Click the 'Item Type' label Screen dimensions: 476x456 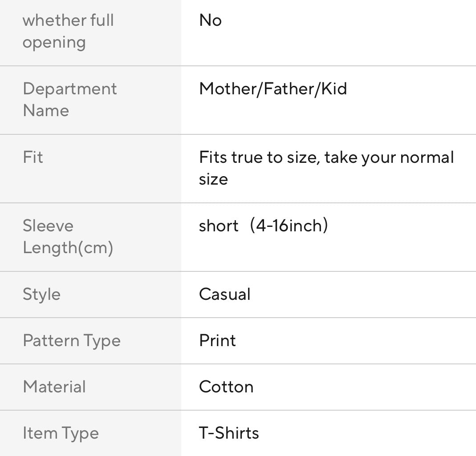tap(61, 433)
